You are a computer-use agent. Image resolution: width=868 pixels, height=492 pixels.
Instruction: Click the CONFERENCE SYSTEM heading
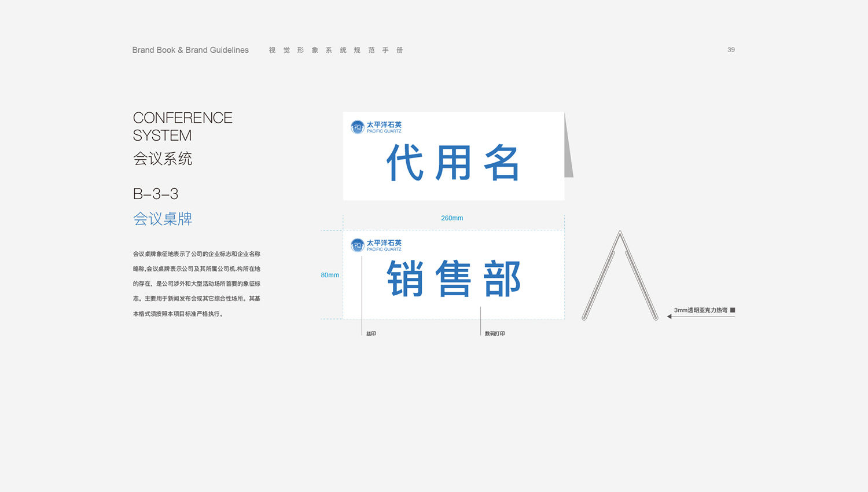(182, 126)
